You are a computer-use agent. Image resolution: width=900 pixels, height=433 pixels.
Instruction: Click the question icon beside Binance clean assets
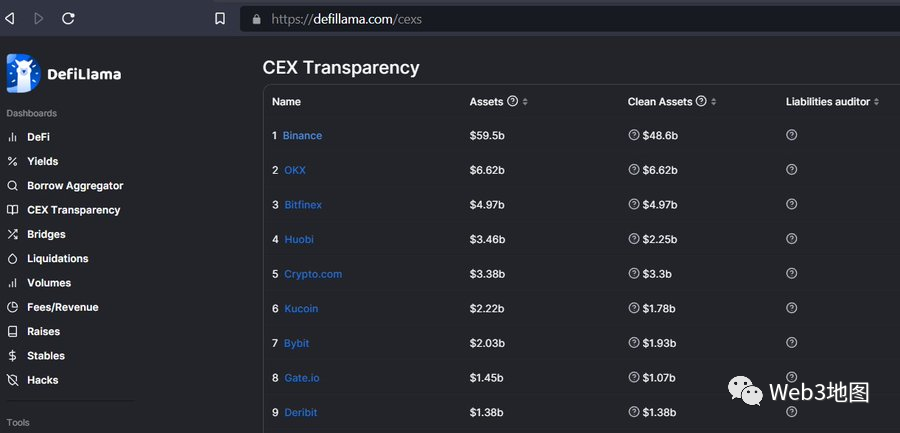tap(634, 135)
